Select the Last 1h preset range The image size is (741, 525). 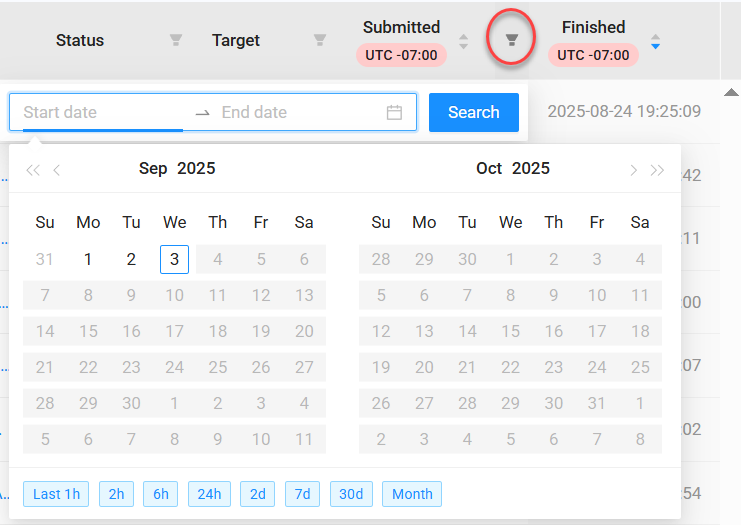point(56,494)
